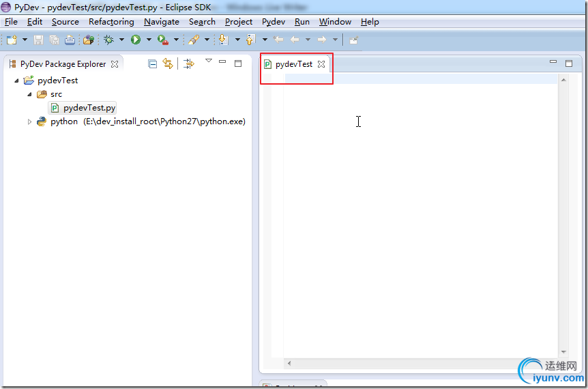Open the Project menu
The width and height of the screenshot is (588, 389).
[239, 22]
